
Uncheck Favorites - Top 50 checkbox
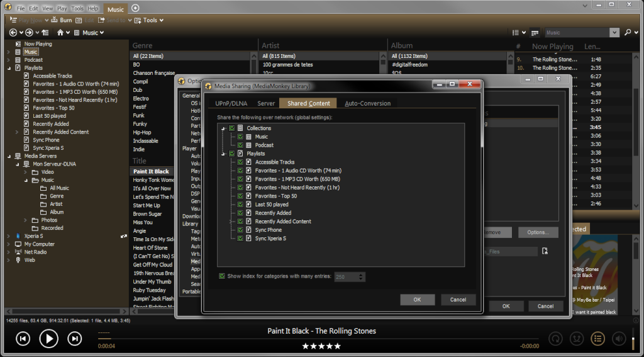[x=240, y=196]
